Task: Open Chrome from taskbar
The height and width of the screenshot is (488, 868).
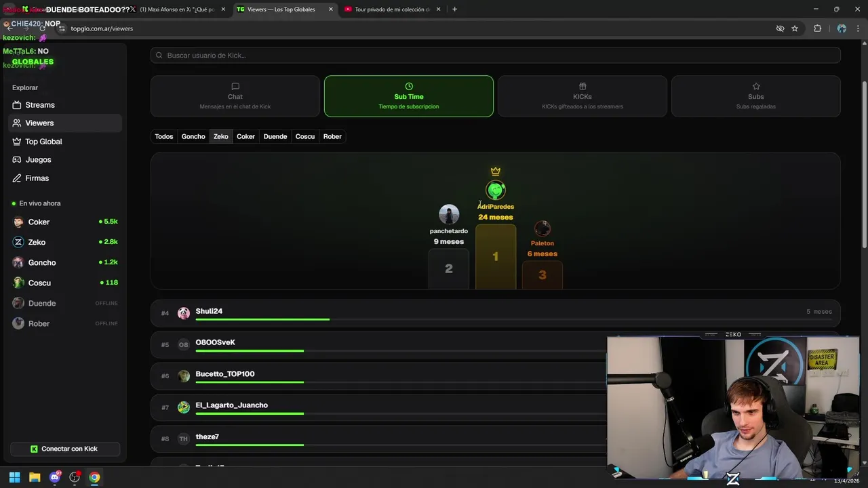Action: point(94,477)
